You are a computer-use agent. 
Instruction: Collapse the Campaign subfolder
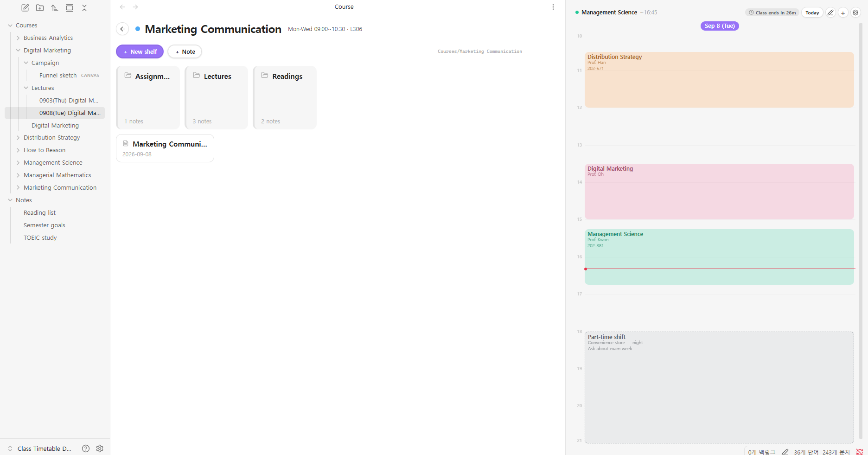coord(26,63)
